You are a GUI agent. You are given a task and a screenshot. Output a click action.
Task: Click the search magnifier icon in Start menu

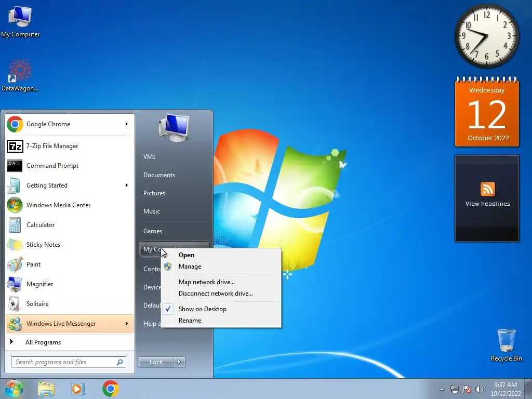(119, 362)
